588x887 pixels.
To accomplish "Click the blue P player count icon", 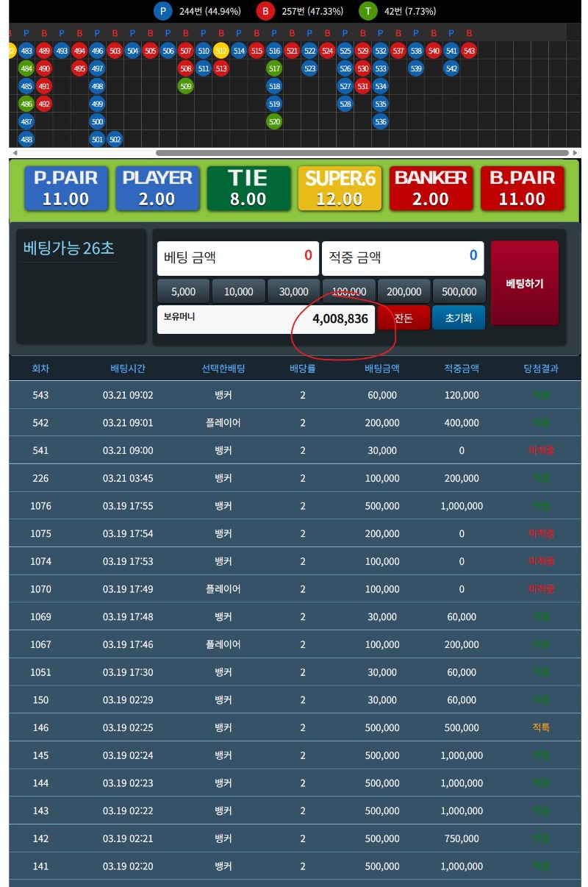I will pyautogui.click(x=162, y=11).
